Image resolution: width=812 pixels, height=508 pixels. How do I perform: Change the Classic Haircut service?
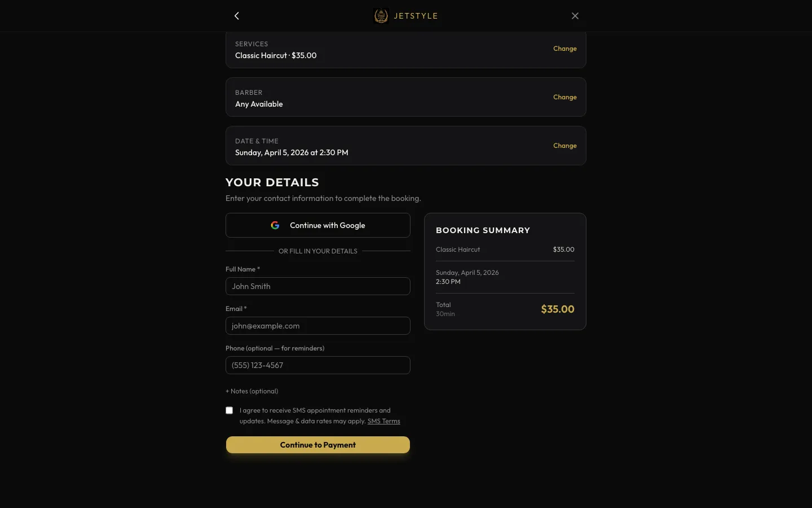point(564,49)
